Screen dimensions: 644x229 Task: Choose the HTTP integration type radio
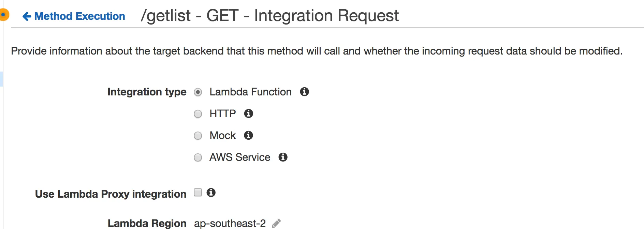pos(198,114)
